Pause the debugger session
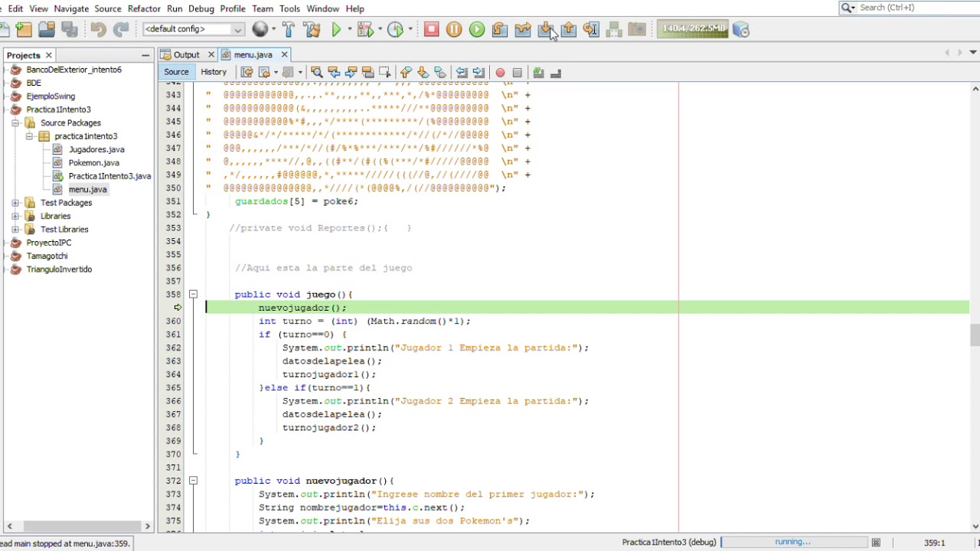This screenshot has width=980, height=551. tap(454, 30)
